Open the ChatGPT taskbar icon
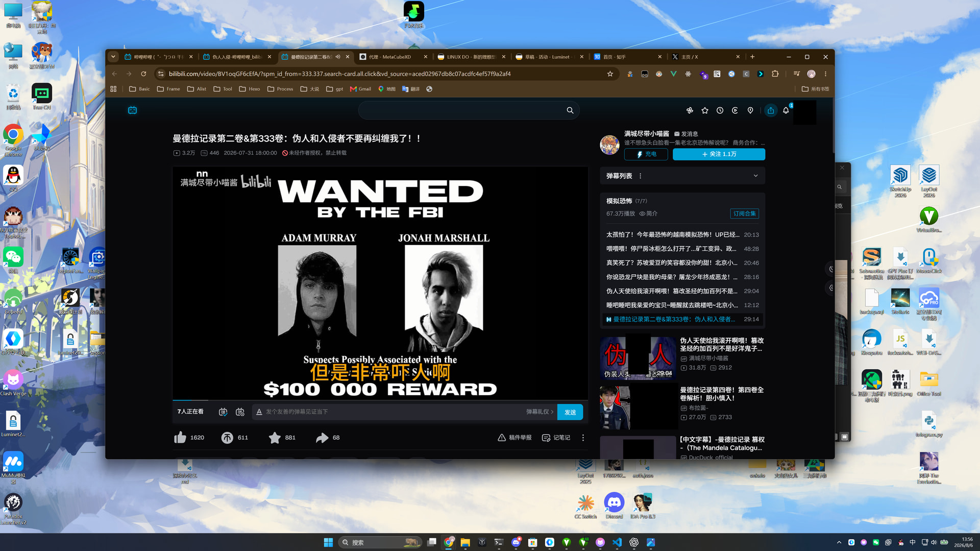 [634, 542]
